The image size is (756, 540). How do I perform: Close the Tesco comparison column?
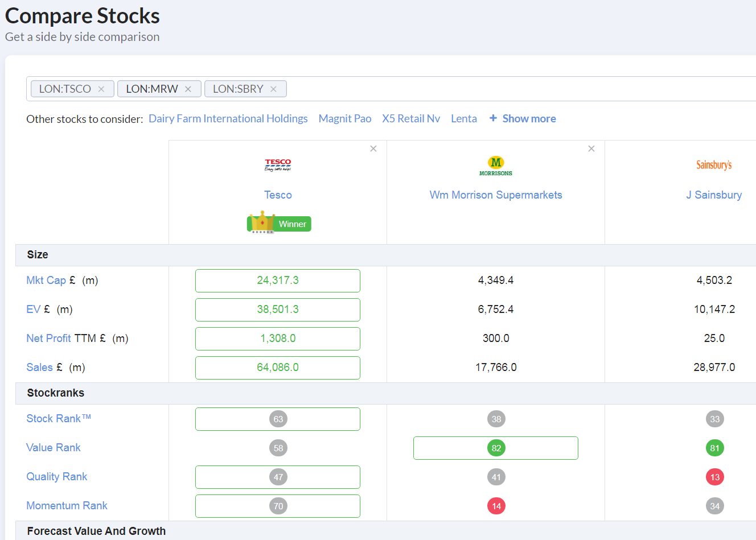pos(373,149)
